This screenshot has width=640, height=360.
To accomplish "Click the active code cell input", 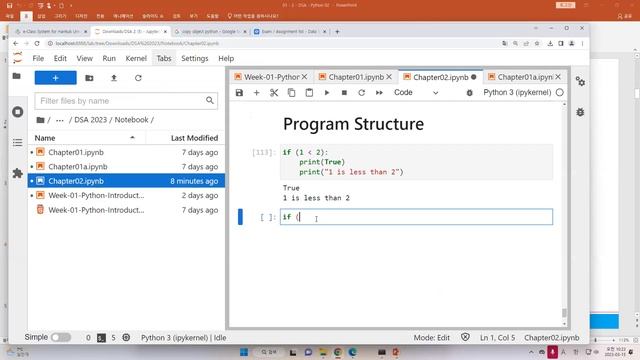I will point(416,217).
